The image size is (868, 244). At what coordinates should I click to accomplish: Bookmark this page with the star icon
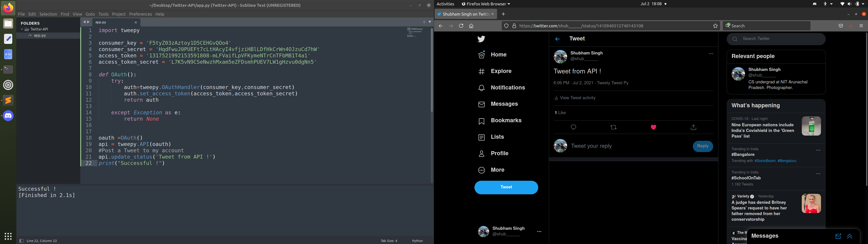[x=715, y=26]
